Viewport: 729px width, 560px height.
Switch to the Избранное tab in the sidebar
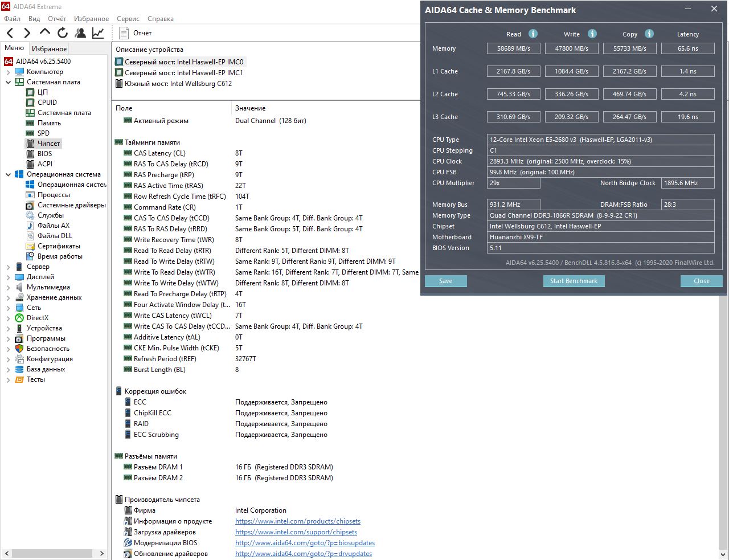(50, 49)
